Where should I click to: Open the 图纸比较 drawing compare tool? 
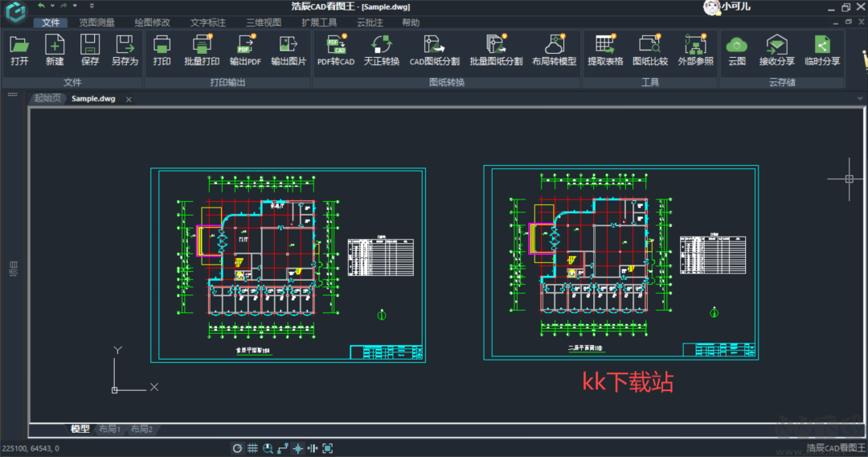tap(650, 50)
